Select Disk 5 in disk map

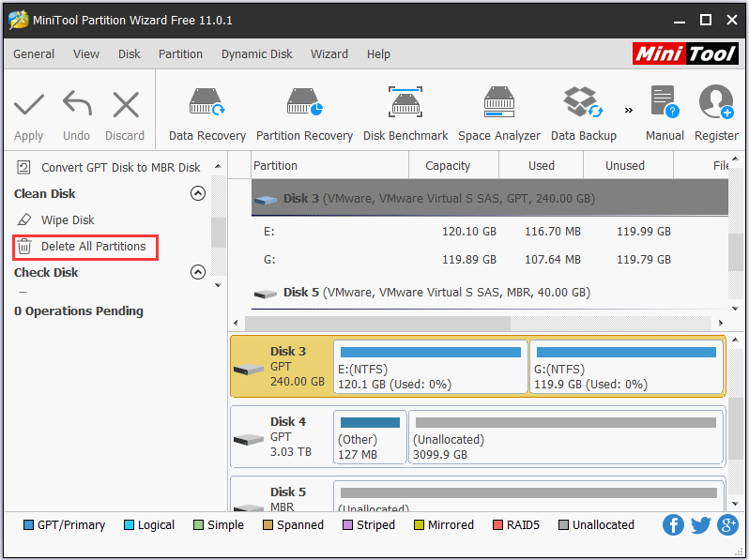(282, 494)
